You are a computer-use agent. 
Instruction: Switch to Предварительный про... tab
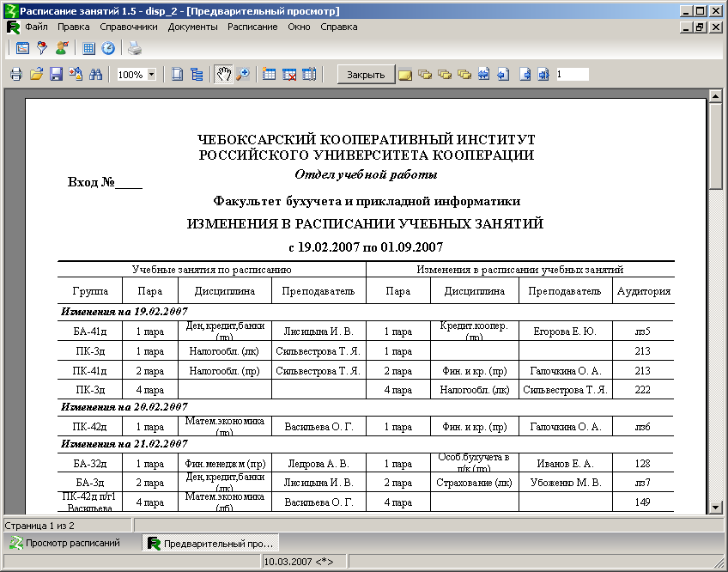211,543
